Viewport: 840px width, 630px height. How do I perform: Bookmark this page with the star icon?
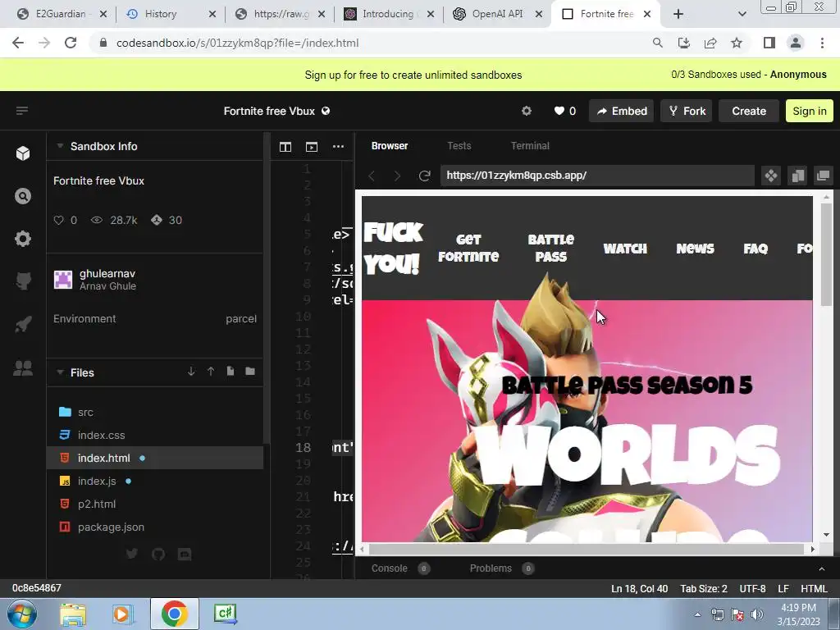coord(737,43)
